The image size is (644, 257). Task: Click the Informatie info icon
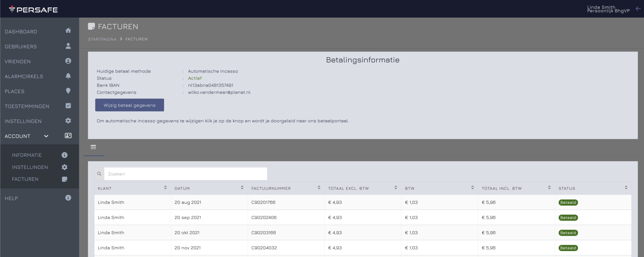tap(64, 155)
